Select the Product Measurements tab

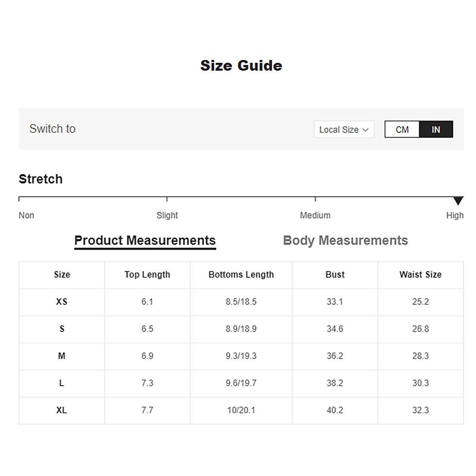coord(145,240)
